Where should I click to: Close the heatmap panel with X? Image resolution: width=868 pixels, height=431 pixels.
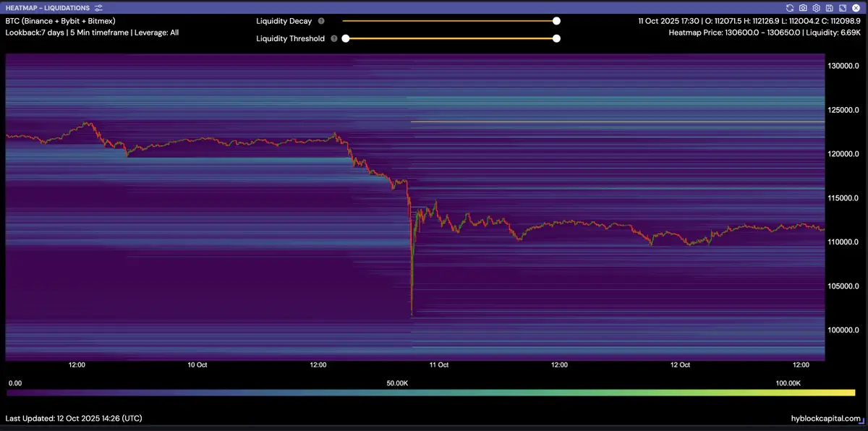coord(855,7)
